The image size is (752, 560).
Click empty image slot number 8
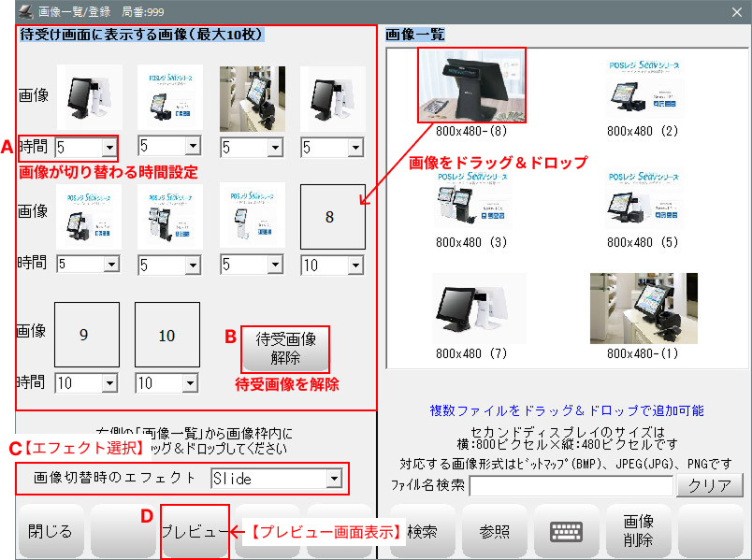[332, 217]
